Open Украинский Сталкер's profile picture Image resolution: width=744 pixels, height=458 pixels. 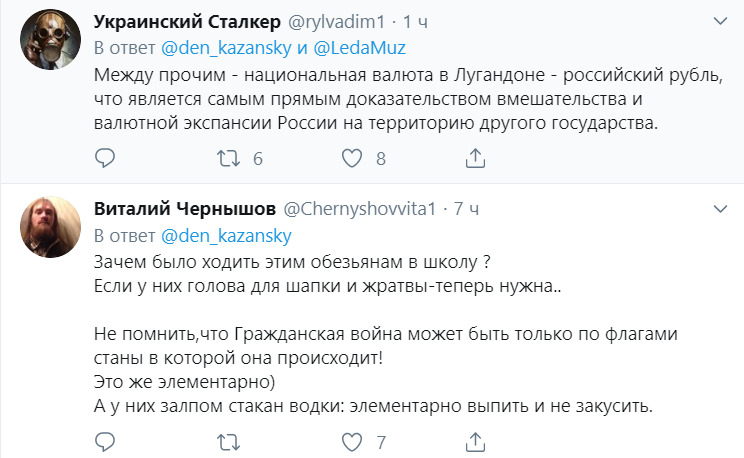coord(47,43)
